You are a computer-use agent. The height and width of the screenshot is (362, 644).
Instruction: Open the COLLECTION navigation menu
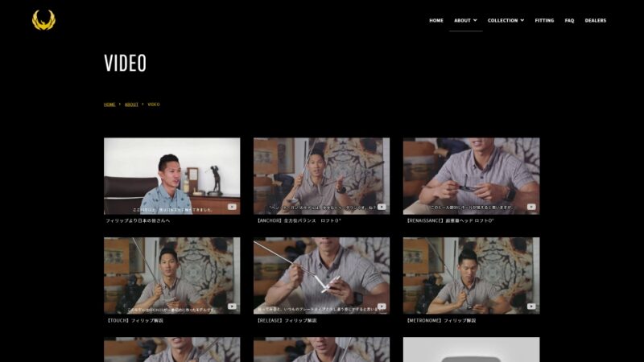click(x=502, y=21)
